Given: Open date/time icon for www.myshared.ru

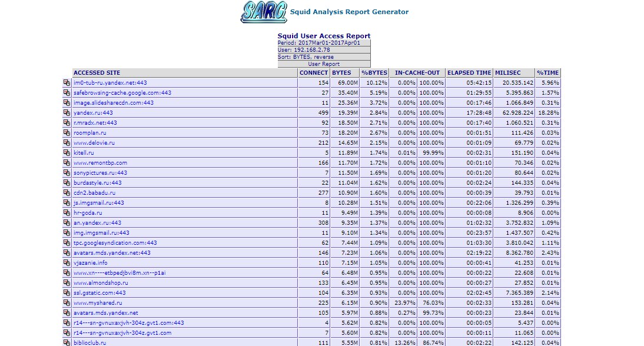Looking at the screenshot, I should click(67, 302).
